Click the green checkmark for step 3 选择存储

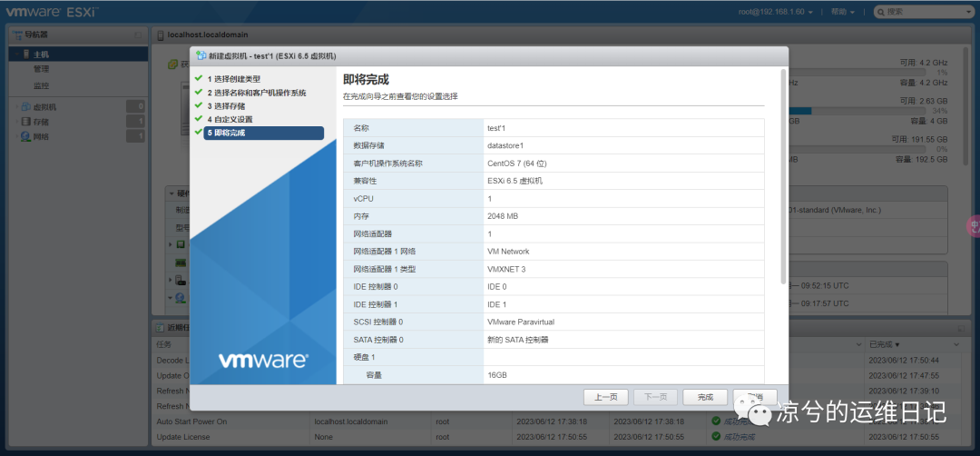coord(198,105)
